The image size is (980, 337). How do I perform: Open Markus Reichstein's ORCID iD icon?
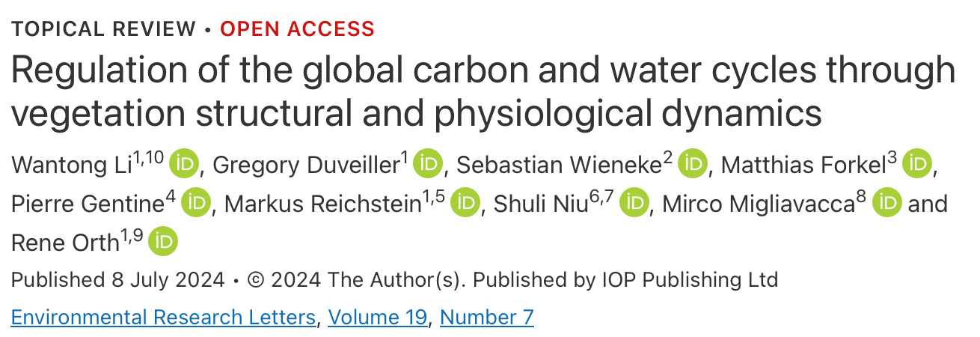(x=465, y=203)
